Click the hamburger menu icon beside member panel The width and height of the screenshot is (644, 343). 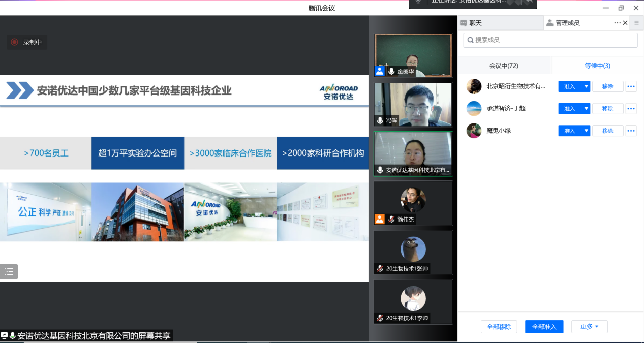point(636,23)
